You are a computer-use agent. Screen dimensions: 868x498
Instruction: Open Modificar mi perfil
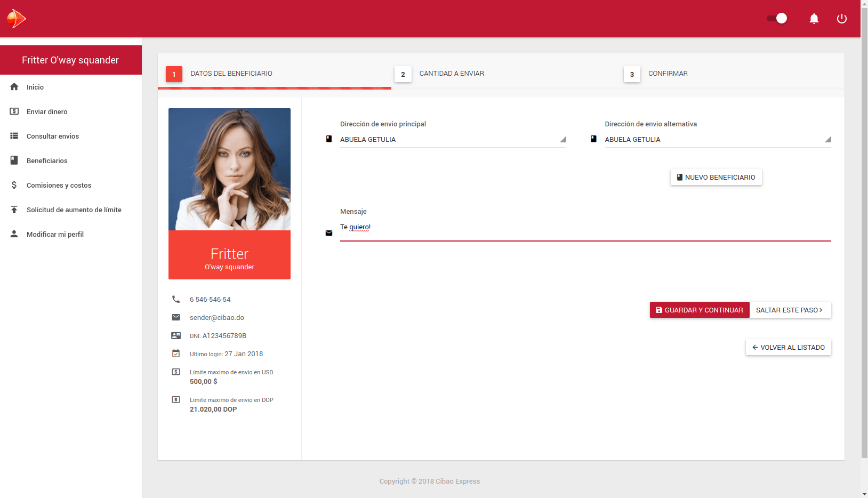(x=71, y=234)
